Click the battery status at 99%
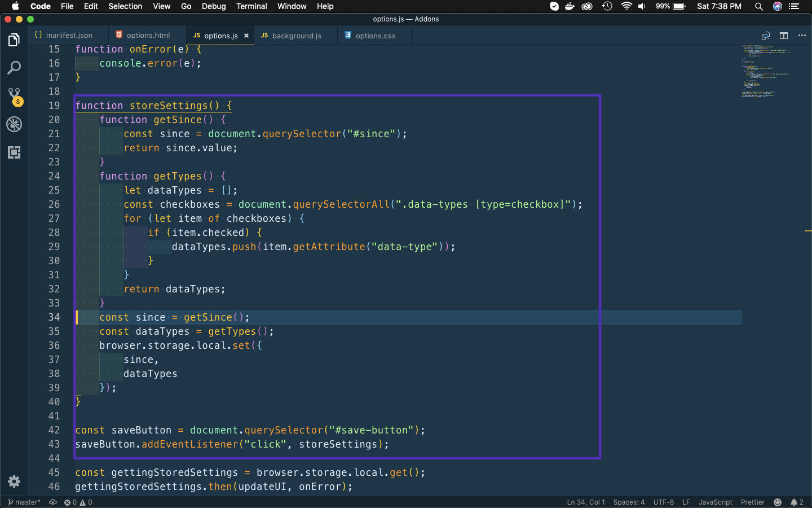The height and width of the screenshot is (508, 812). pos(670,6)
